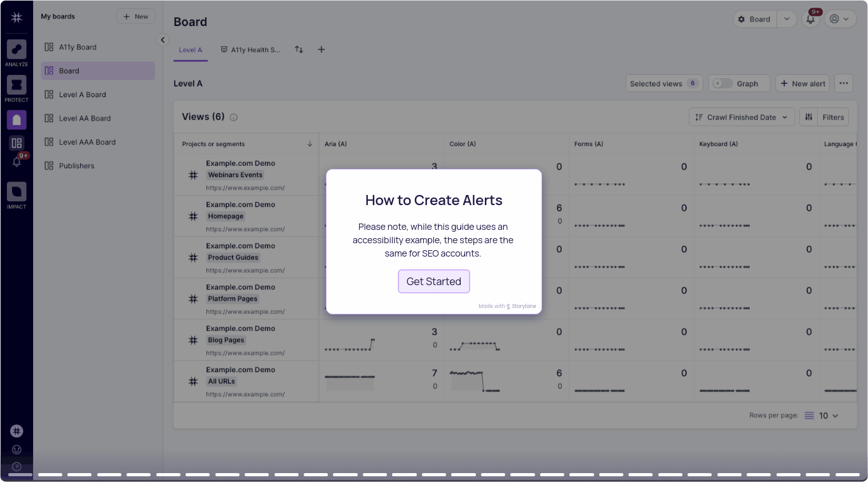Add a new board tab with plus icon

321,49
